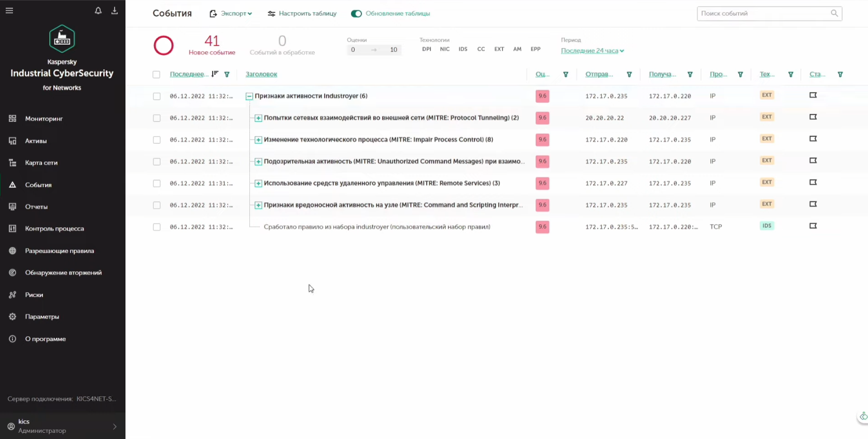Filter by EXT technology
Screen dimensions: 868x439
point(499,49)
